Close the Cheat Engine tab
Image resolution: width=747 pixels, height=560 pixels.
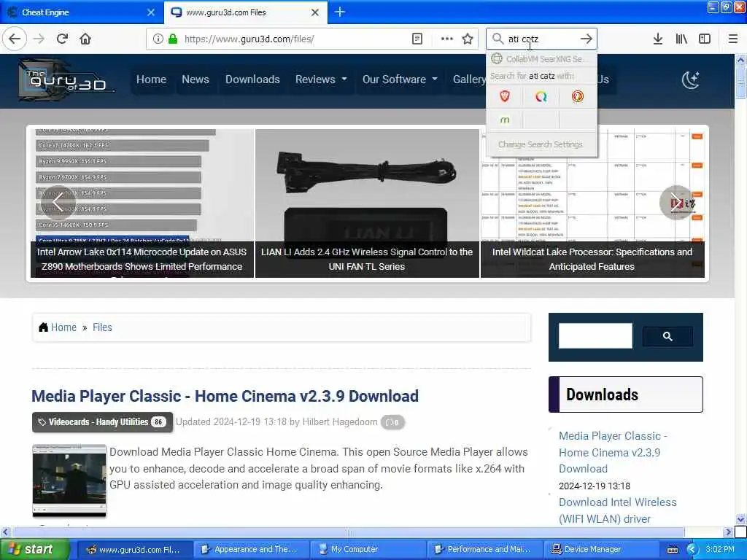click(x=151, y=12)
